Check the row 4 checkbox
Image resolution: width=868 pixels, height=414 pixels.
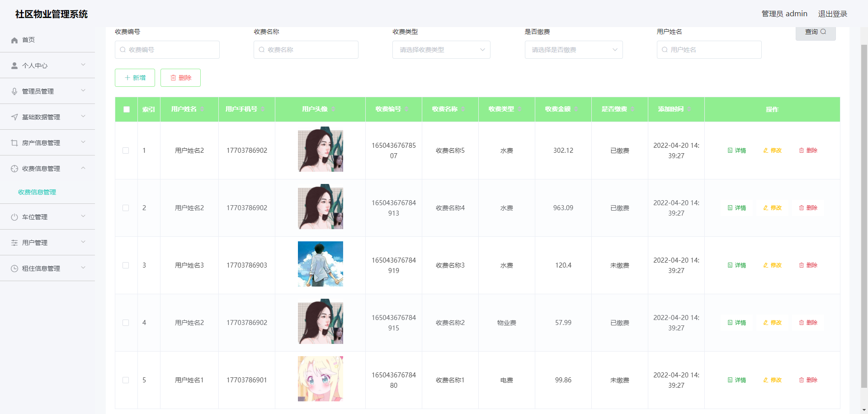(126, 323)
